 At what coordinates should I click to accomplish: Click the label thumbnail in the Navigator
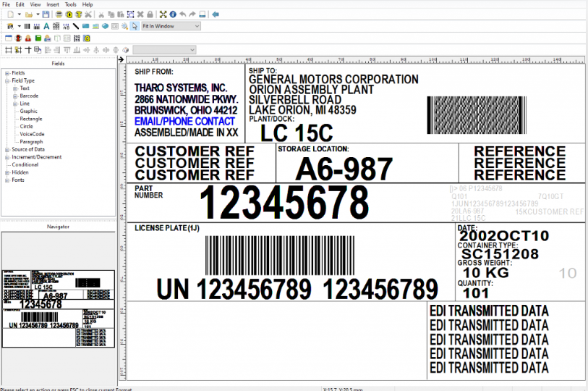(58, 300)
